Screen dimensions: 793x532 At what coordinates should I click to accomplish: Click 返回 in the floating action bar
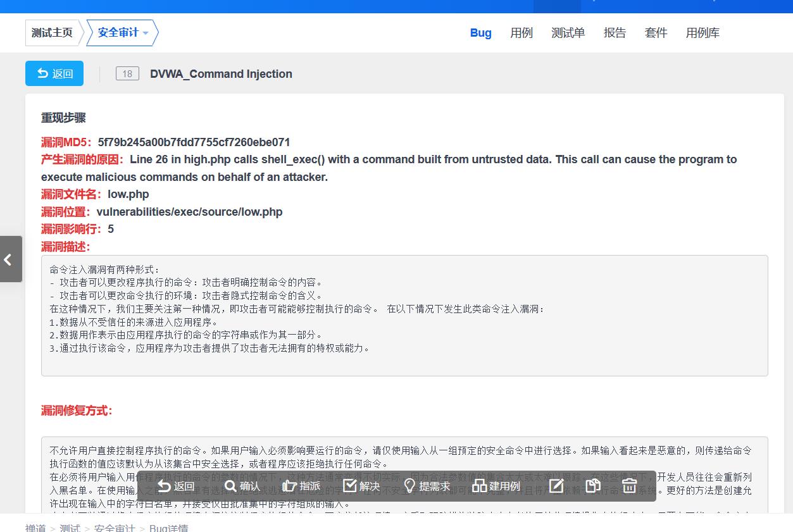[x=176, y=486]
